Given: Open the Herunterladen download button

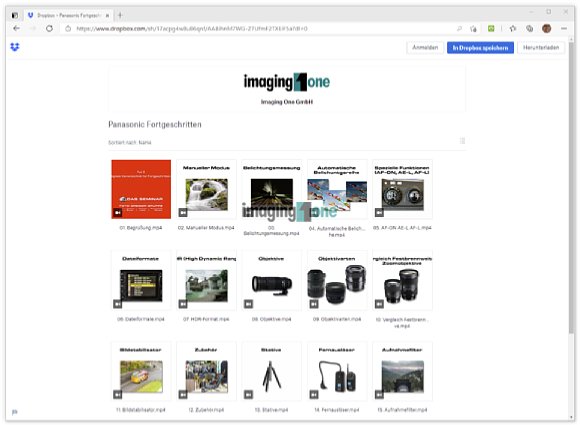Looking at the screenshot, I should pyautogui.click(x=541, y=47).
